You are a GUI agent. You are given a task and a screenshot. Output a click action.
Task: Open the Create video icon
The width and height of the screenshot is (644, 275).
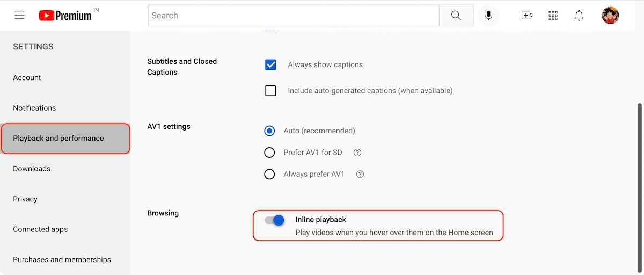(527, 16)
